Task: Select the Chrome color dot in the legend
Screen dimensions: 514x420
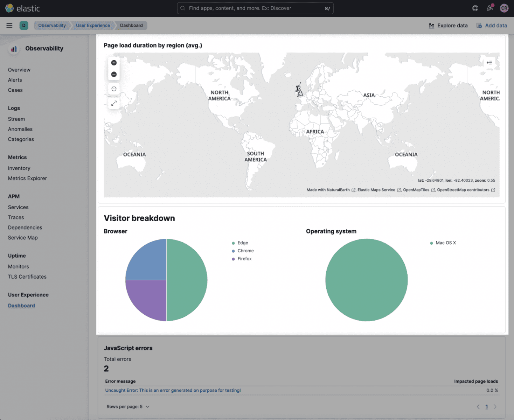Action: (x=233, y=251)
